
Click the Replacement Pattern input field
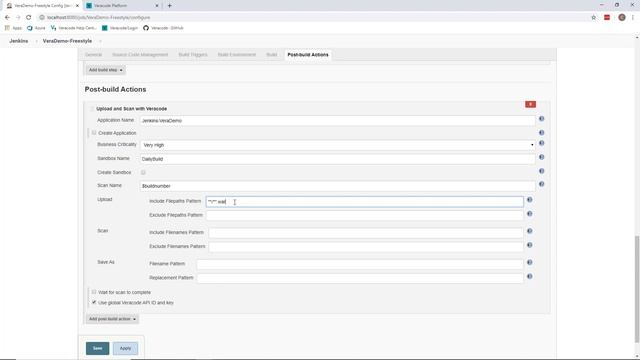tap(360, 278)
